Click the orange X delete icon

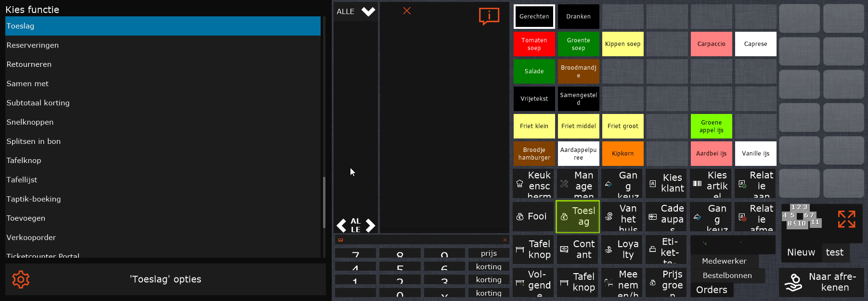tap(407, 11)
